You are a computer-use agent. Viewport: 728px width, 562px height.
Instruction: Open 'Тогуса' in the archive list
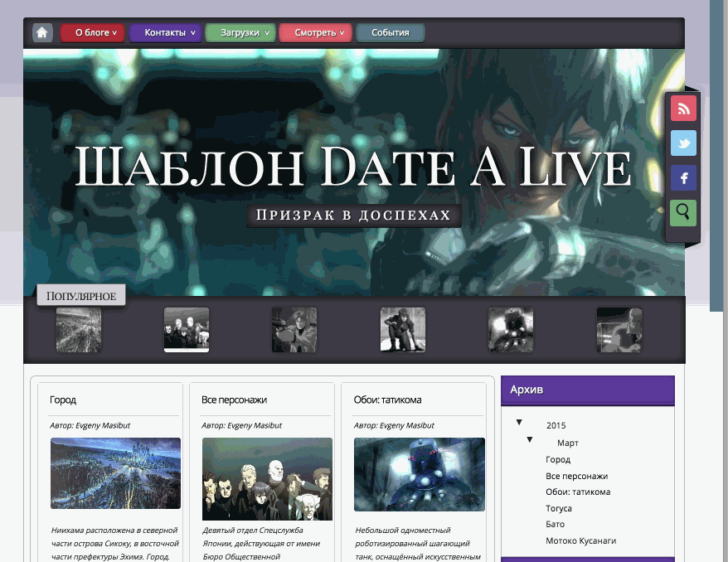click(559, 508)
